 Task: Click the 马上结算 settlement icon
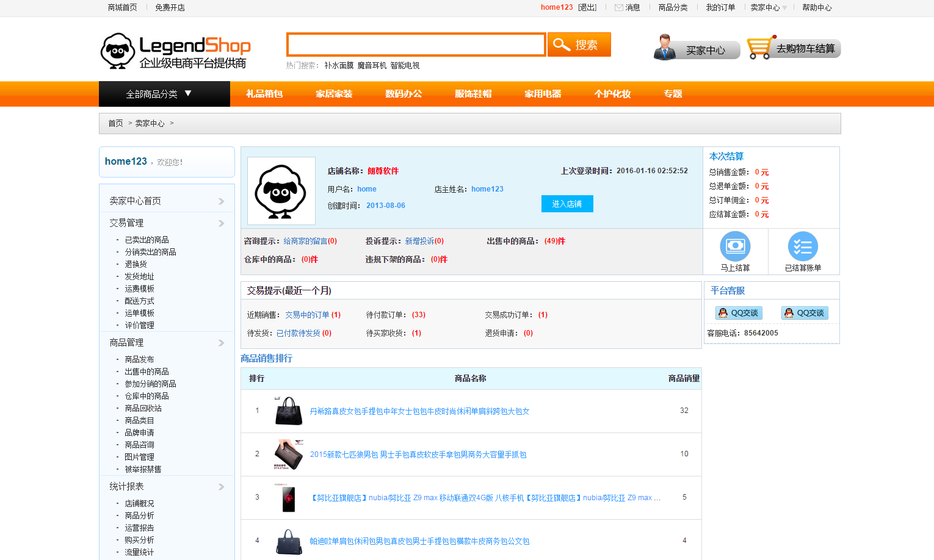point(735,246)
